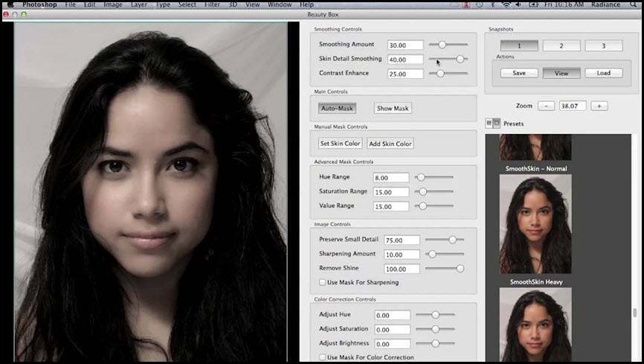Screen dimensions: 644x364
Task: Toggle the Auto-Mask button
Action: tap(337, 108)
